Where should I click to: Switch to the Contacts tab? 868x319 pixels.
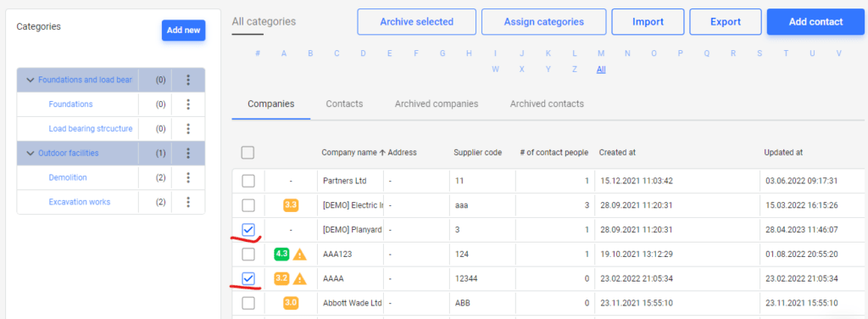tap(344, 104)
